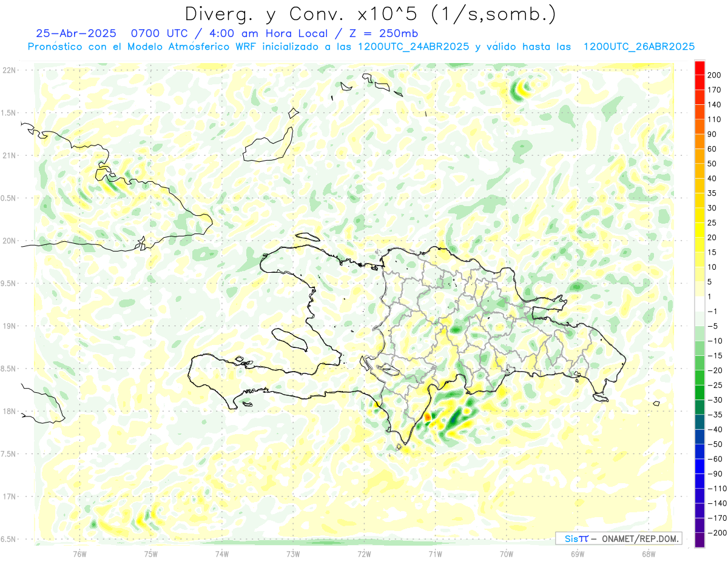Click the '7.5N' latitude label

click(x=8, y=454)
